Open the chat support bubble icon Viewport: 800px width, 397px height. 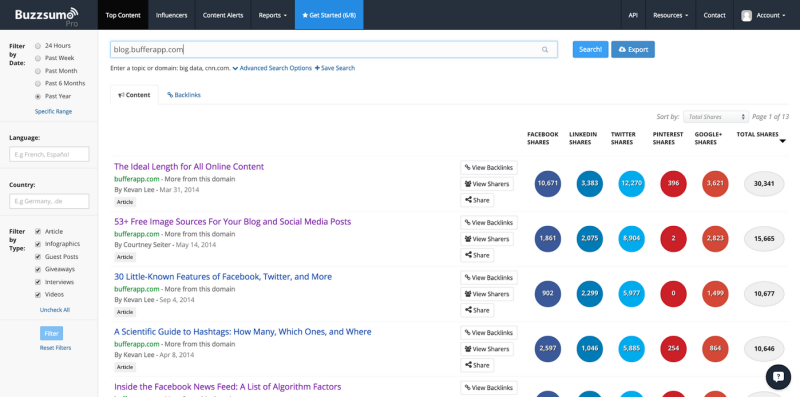778,377
